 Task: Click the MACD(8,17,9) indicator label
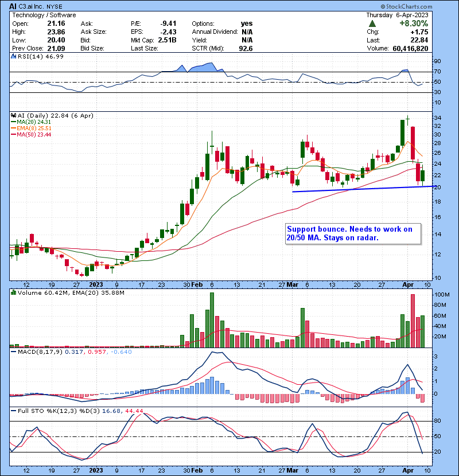pyautogui.click(x=40, y=352)
